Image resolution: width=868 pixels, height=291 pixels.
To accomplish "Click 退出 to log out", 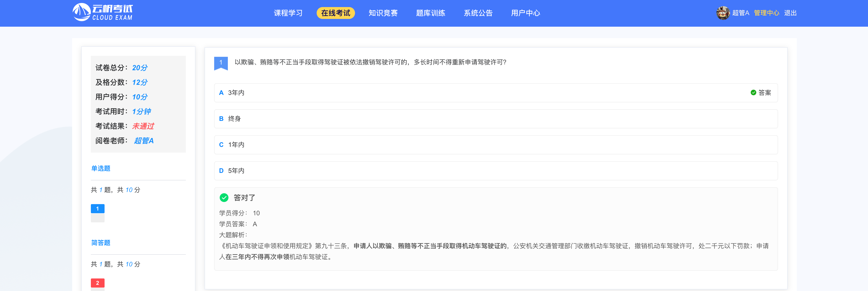I will pos(790,13).
